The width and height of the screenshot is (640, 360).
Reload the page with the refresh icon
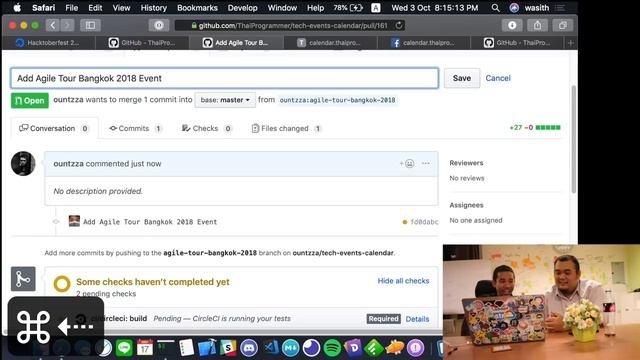[x=399, y=25]
